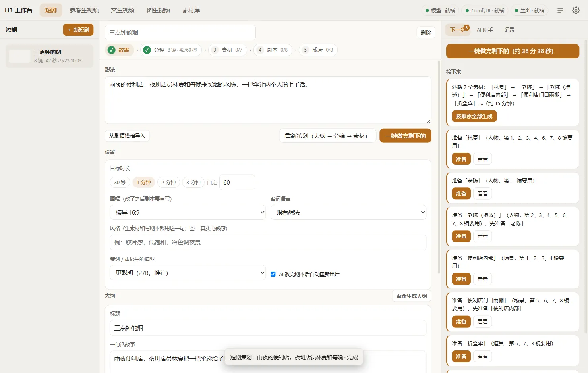This screenshot has width=588, height=373.
Task: Click the 生图 · 就绪 status chip
Action: 529,10
